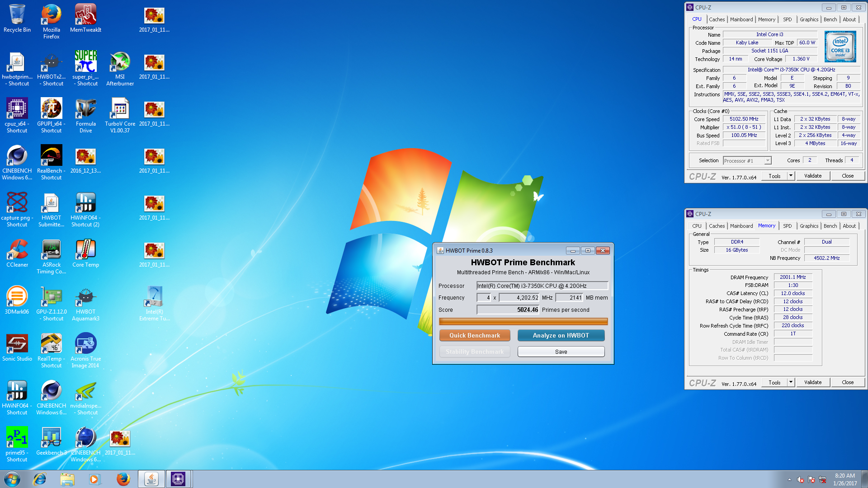
Task: Select CPU tab in lower CPU-Z
Action: pyautogui.click(x=697, y=226)
